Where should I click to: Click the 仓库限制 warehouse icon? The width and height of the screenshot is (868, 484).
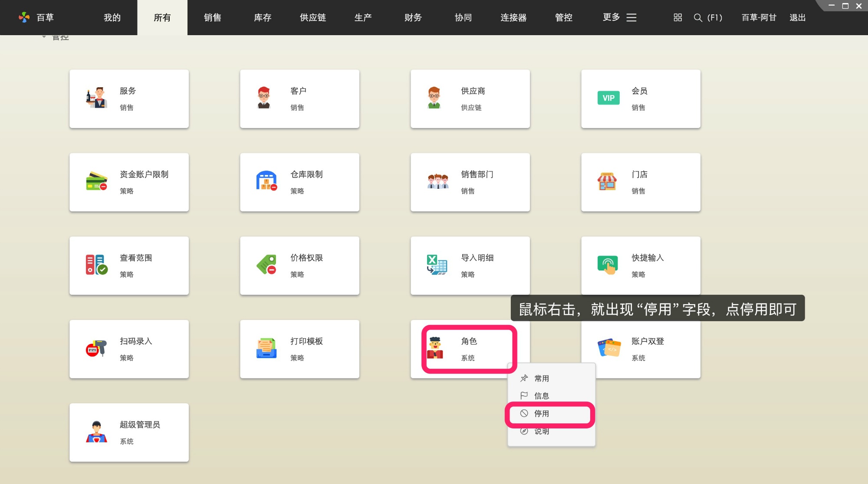tap(266, 181)
